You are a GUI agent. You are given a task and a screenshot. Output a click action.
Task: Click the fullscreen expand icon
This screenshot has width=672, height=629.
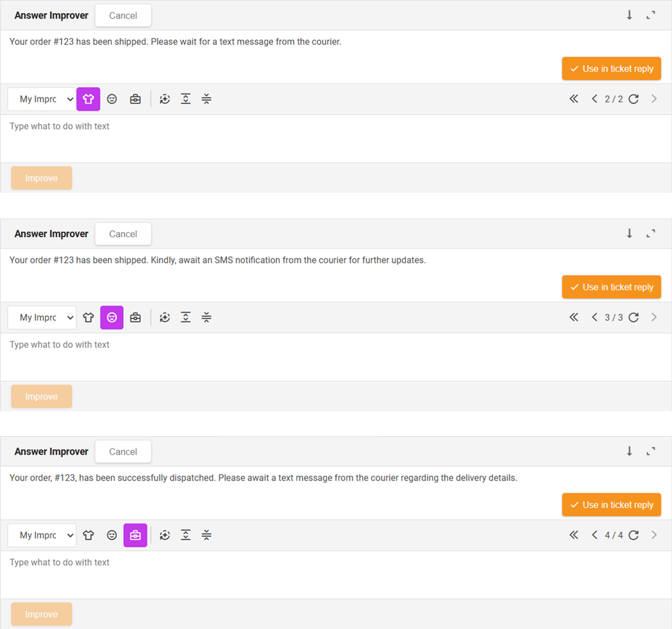(650, 15)
